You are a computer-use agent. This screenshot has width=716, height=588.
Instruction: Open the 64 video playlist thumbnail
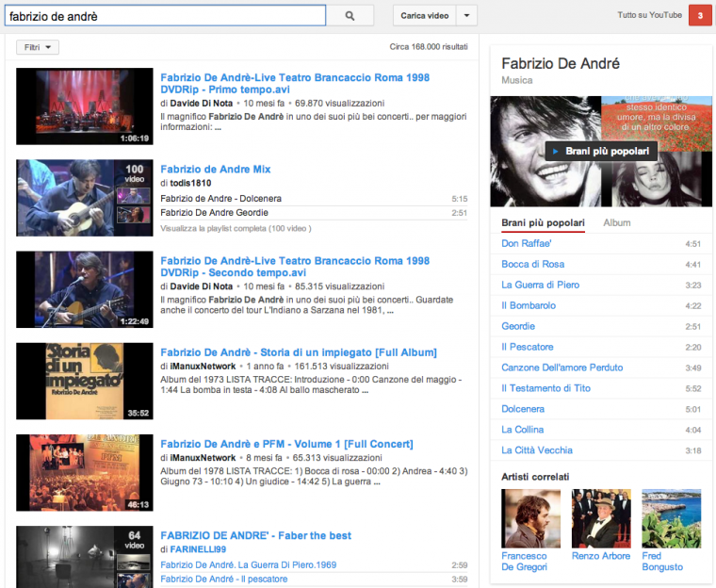[85, 557]
